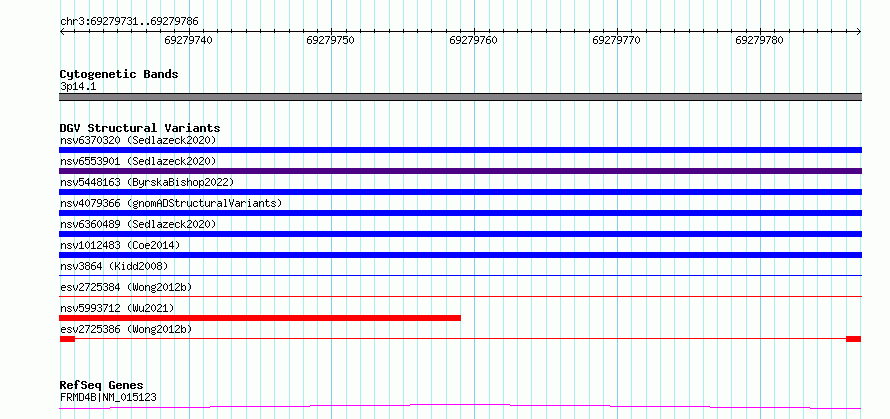Select the thin blue line for nsv3864
Viewport: 890px width, 419px height.
tap(460, 275)
